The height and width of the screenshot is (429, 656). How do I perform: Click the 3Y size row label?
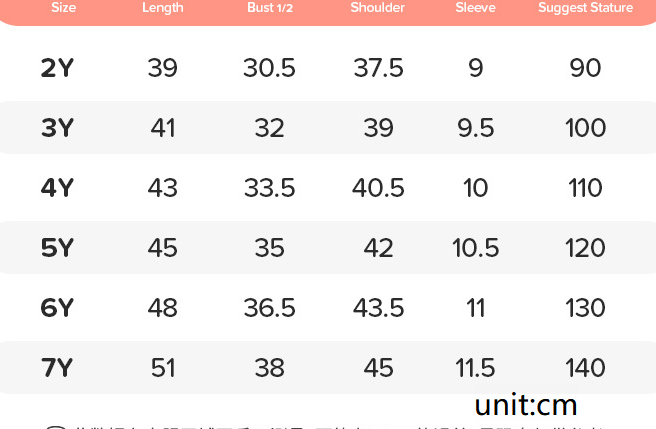58,128
